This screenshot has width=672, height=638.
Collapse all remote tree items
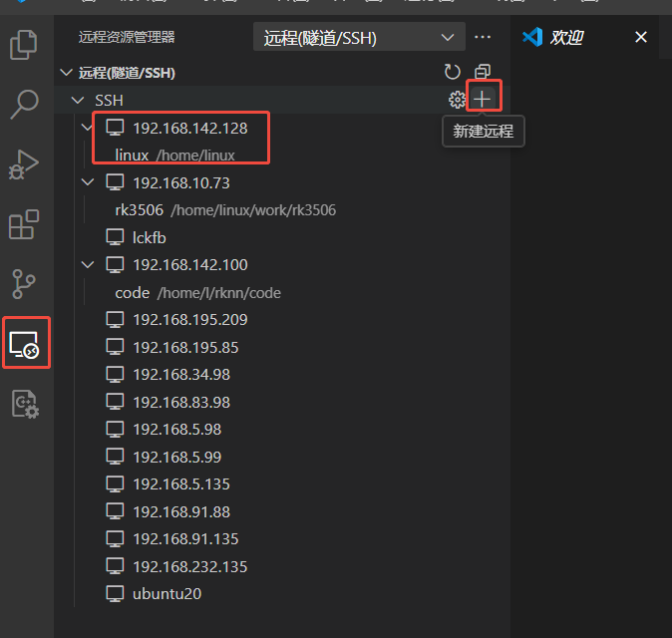483,72
